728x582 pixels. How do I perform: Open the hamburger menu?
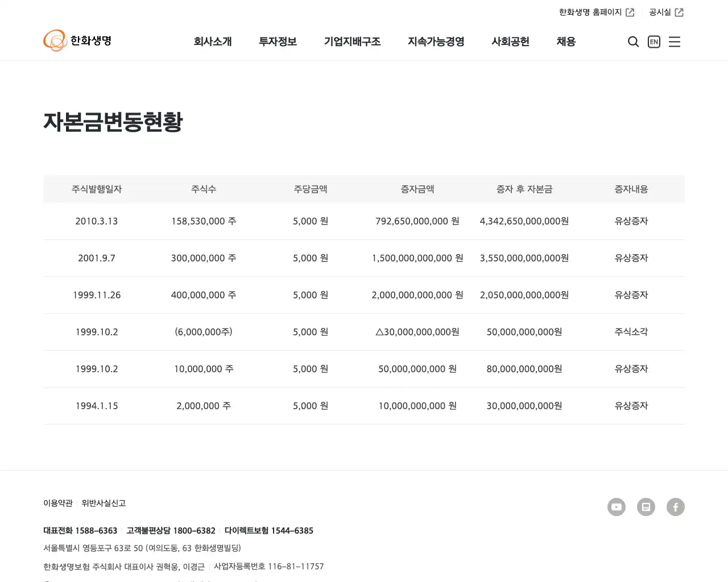tap(675, 41)
